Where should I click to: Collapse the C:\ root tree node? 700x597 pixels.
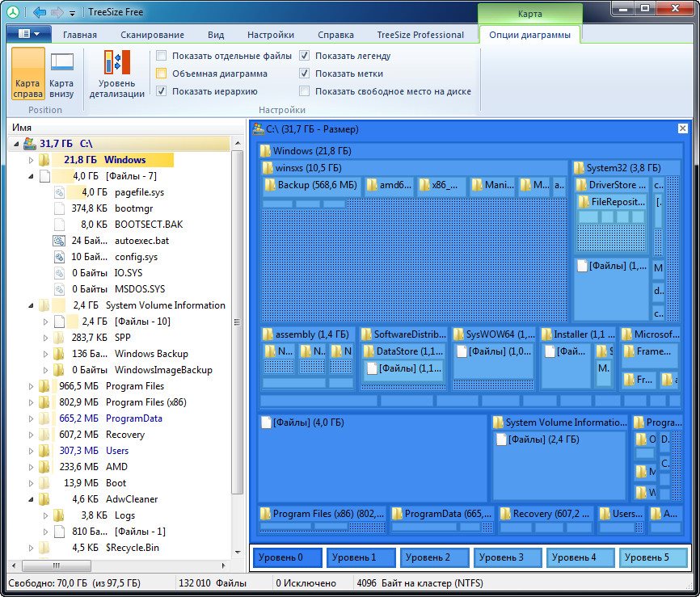[16, 144]
